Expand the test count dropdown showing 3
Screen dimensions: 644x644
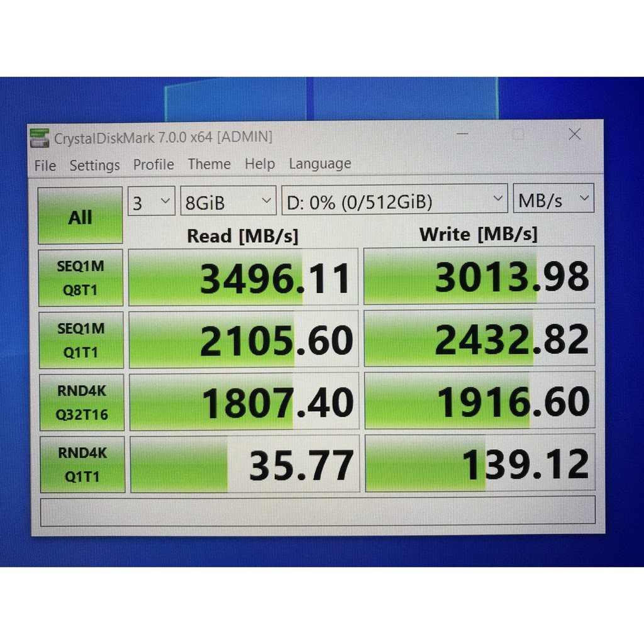point(152,203)
